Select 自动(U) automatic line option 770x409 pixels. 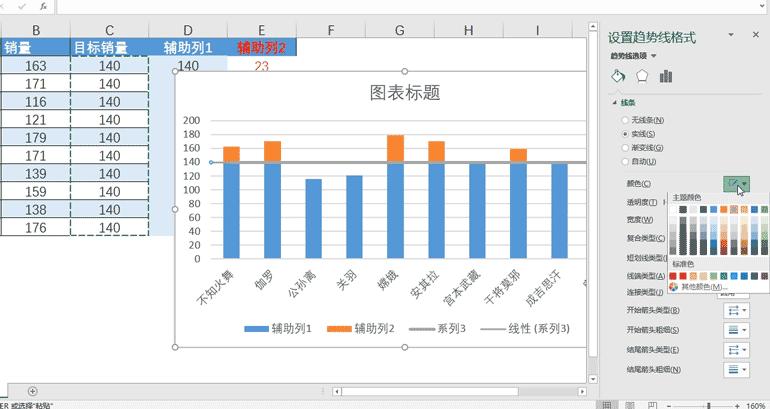click(639, 161)
